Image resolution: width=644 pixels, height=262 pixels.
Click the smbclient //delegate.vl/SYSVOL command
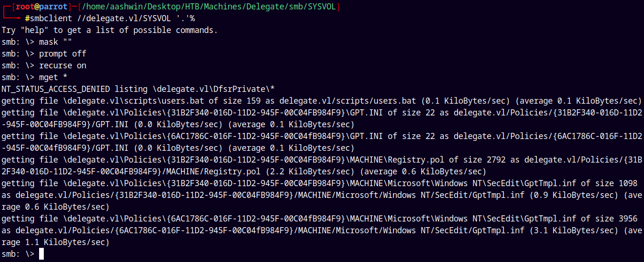point(113,18)
